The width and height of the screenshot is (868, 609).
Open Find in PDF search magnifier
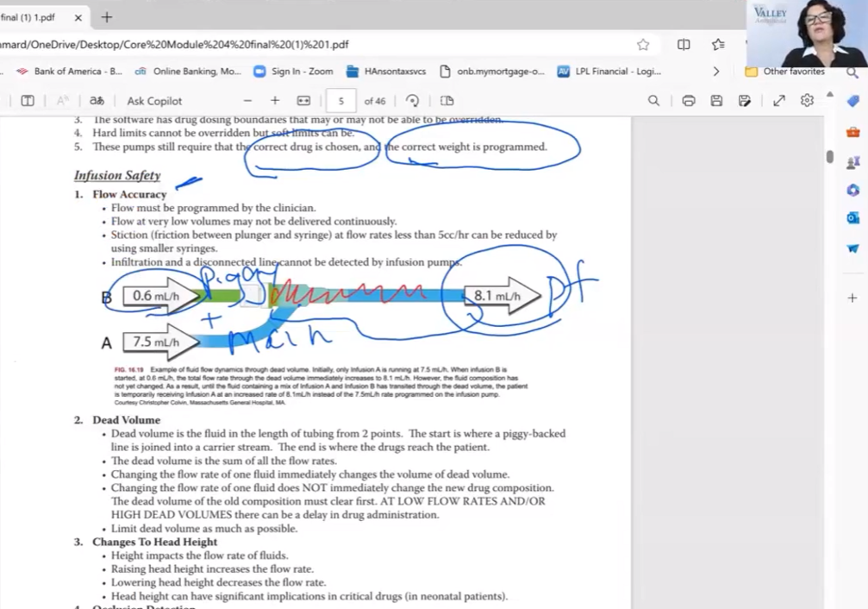coord(653,101)
